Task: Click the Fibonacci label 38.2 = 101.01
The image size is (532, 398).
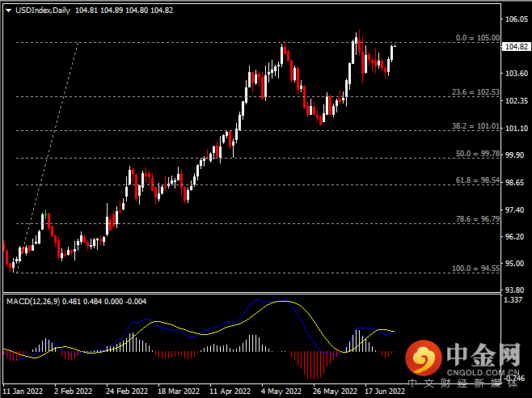Action: pyautogui.click(x=475, y=126)
